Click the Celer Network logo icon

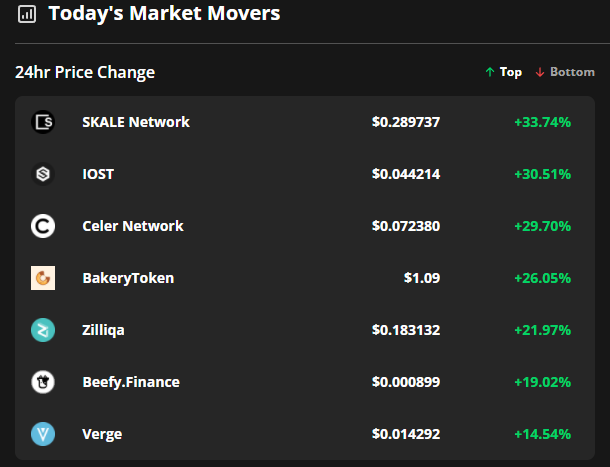pyautogui.click(x=43, y=226)
